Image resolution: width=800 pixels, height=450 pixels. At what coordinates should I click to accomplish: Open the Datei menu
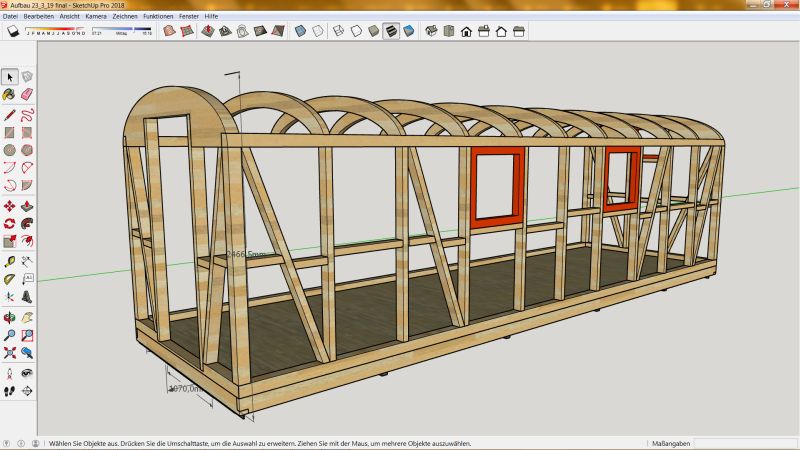[11, 17]
